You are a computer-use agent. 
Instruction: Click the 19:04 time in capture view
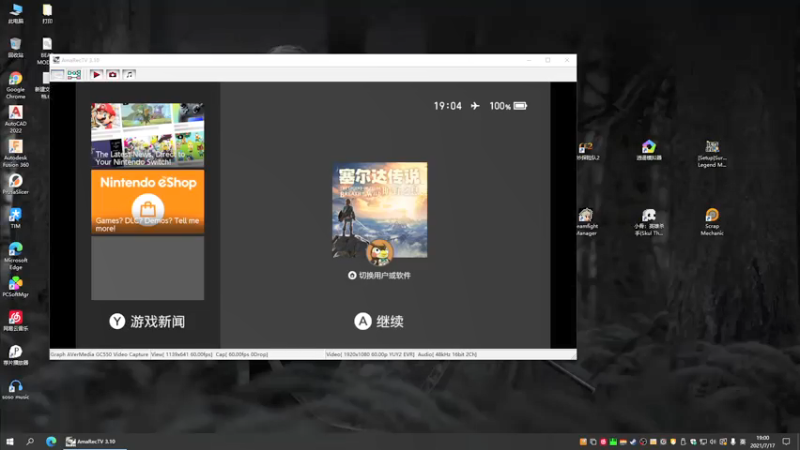tap(447, 106)
